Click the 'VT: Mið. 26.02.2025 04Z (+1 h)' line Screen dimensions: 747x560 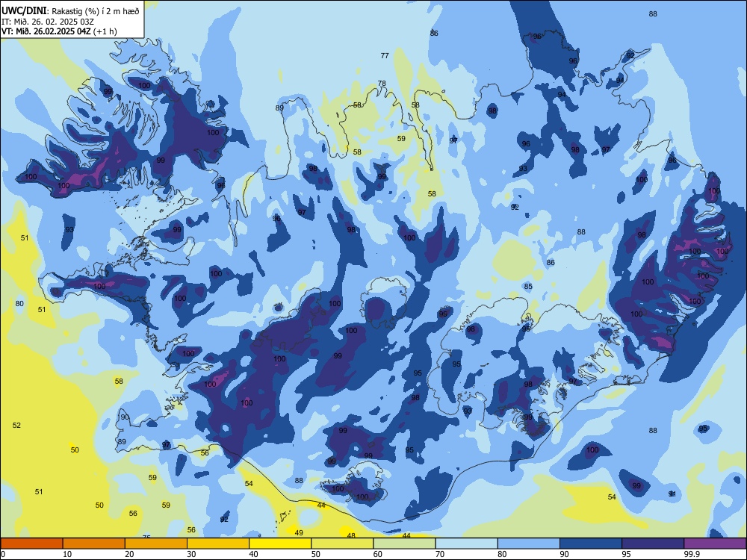pos(59,31)
